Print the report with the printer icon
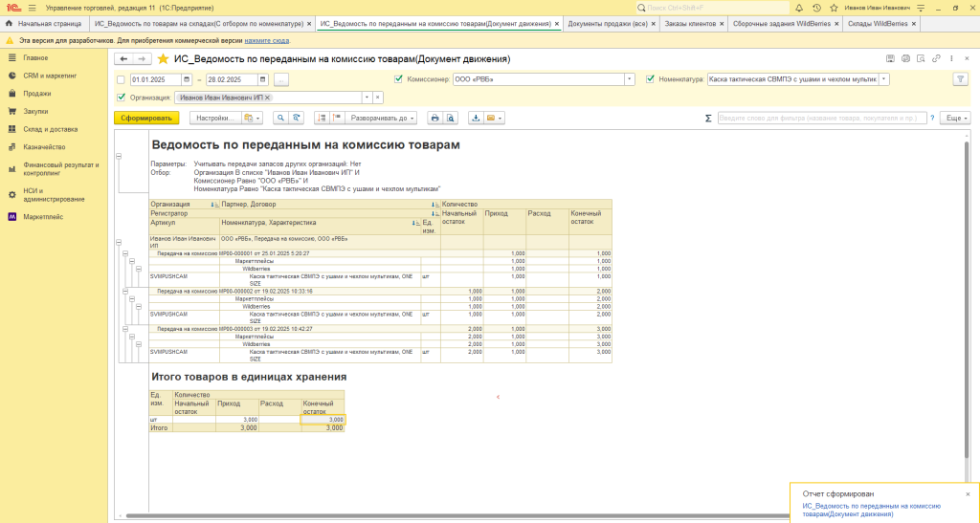Viewport: 980px width, 523px height. click(x=435, y=118)
